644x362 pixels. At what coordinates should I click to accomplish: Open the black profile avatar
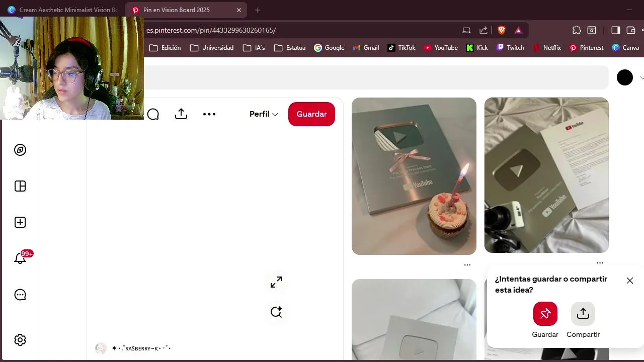(625, 77)
